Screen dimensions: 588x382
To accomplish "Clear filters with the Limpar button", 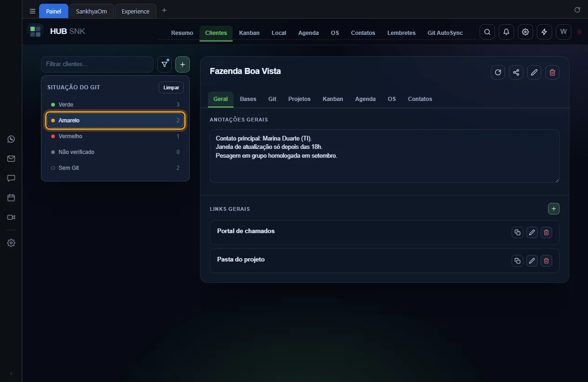I will pos(171,87).
